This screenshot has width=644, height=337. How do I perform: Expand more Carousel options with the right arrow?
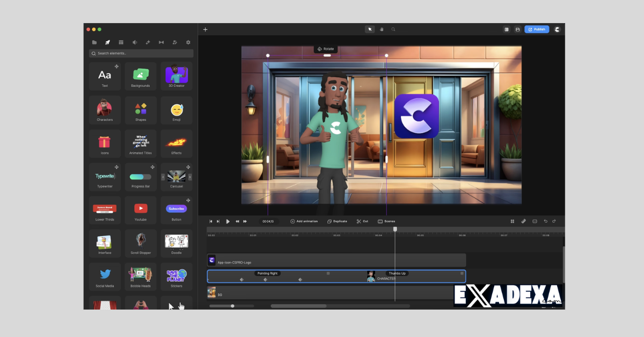pos(189,177)
